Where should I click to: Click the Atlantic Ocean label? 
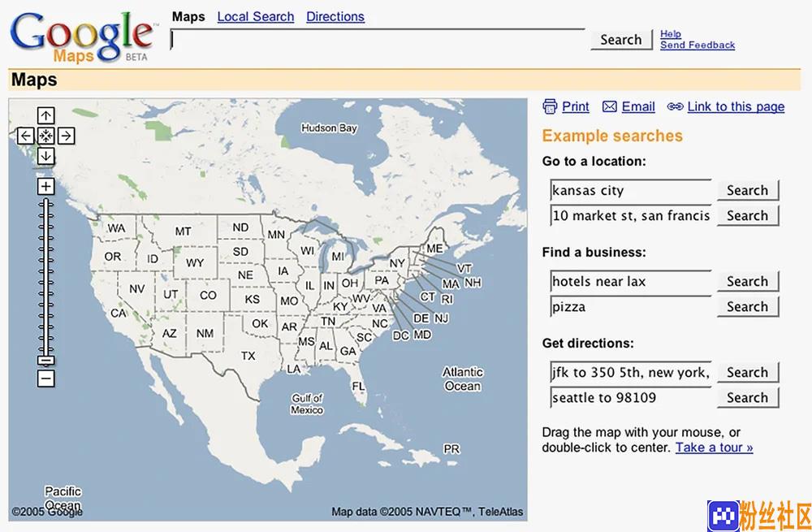point(463,379)
